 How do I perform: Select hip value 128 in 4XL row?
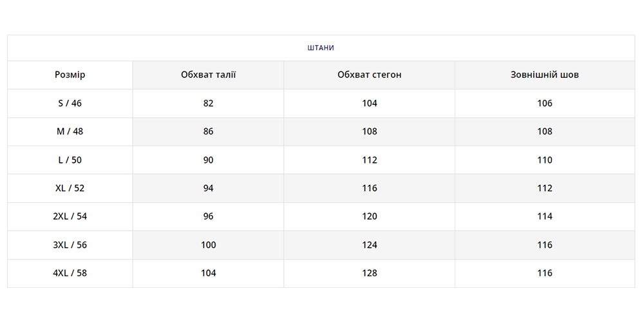(369, 273)
